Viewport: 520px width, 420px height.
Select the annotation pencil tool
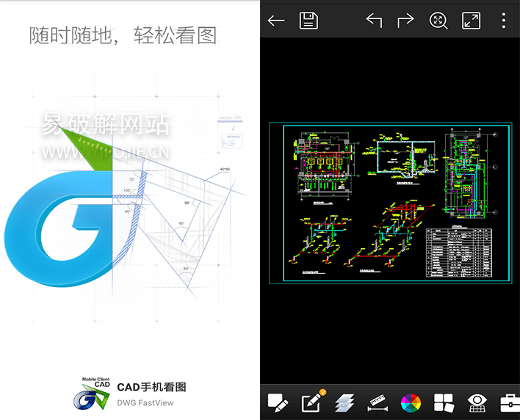click(x=278, y=402)
